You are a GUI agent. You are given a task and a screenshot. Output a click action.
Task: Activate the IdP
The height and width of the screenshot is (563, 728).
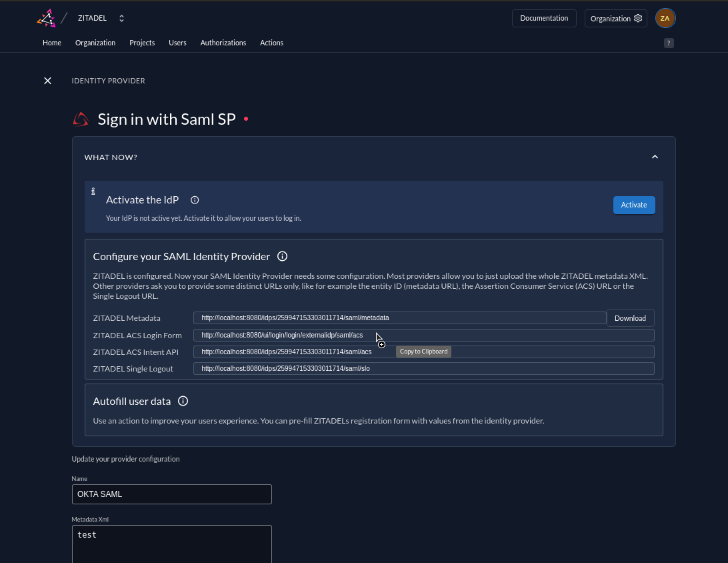(x=633, y=205)
